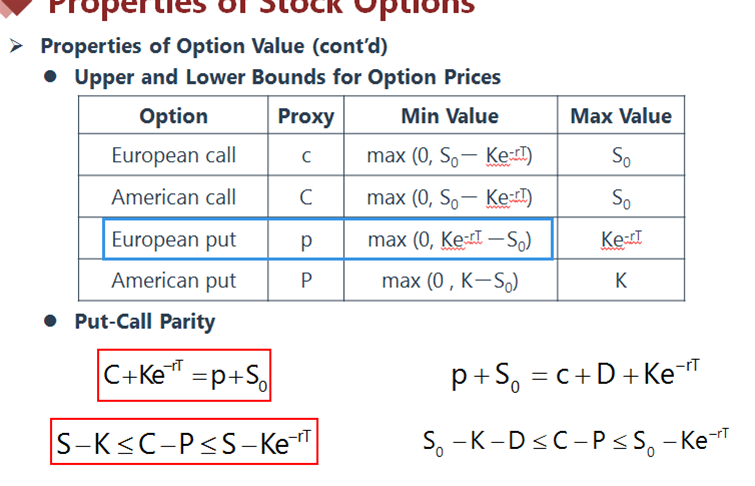The height and width of the screenshot is (486, 755).
Task: Click the Max Value K cell
Action: pyautogui.click(x=621, y=280)
